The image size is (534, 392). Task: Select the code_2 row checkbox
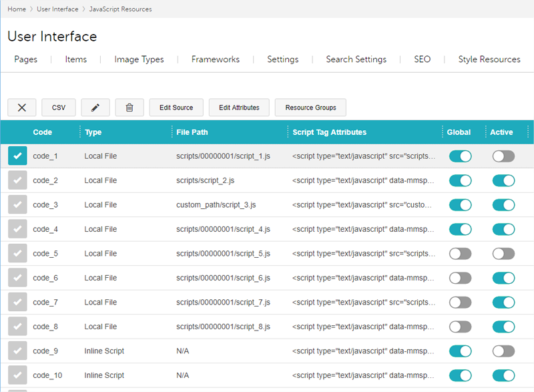pos(17,180)
